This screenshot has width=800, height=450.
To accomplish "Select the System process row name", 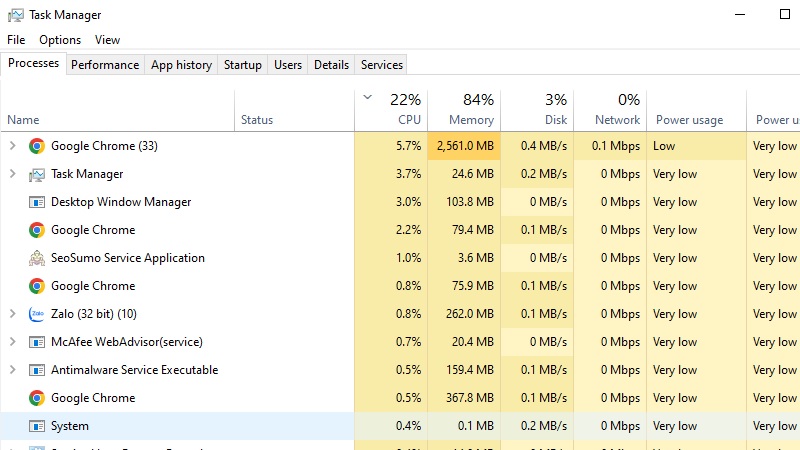I will point(70,426).
